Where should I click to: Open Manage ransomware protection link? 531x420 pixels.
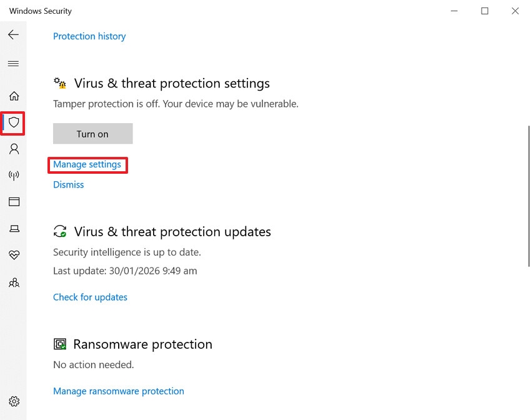(119, 391)
